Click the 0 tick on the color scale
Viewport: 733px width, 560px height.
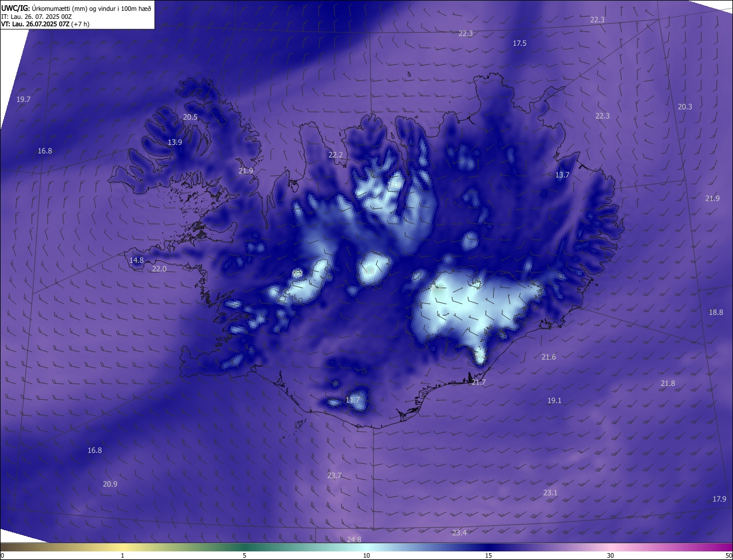pyautogui.click(x=2, y=555)
